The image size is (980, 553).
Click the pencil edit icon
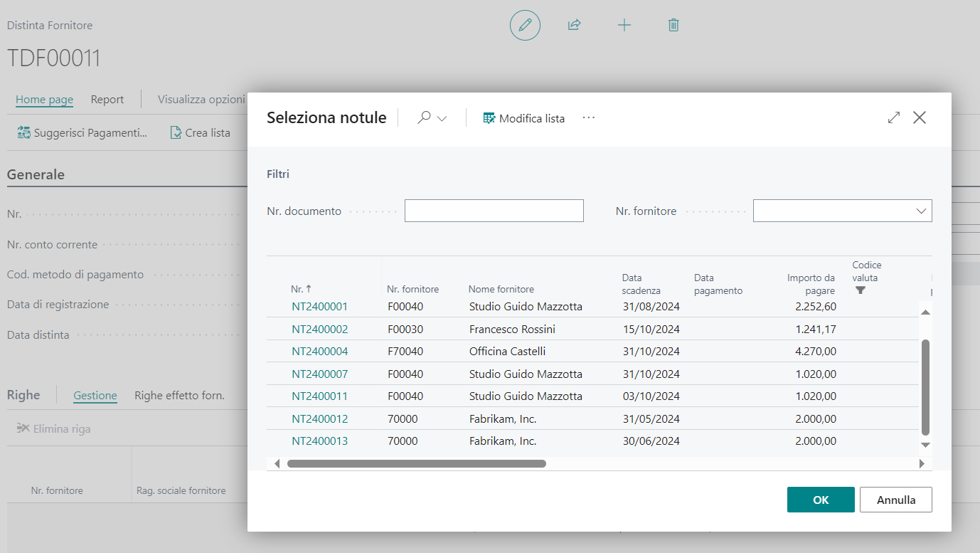[x=525, y=26]
